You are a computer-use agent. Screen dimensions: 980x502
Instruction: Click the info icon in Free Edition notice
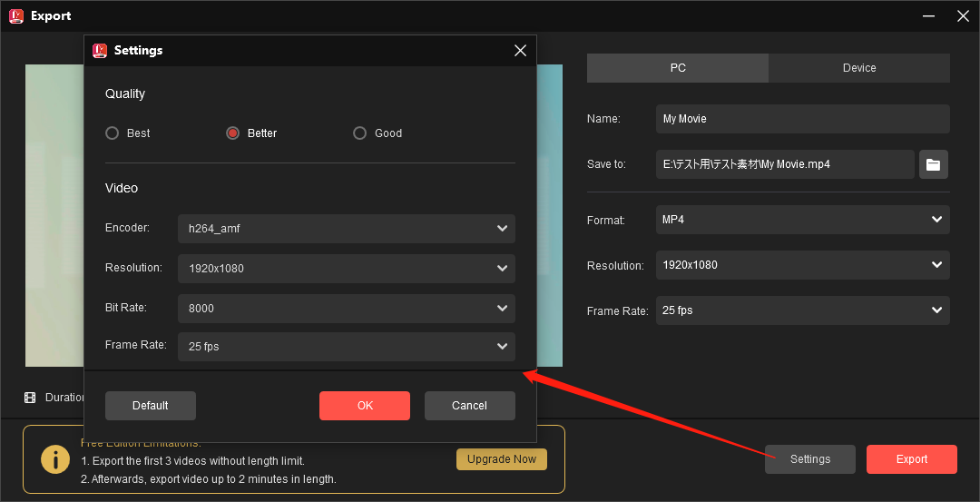(55, 459)
